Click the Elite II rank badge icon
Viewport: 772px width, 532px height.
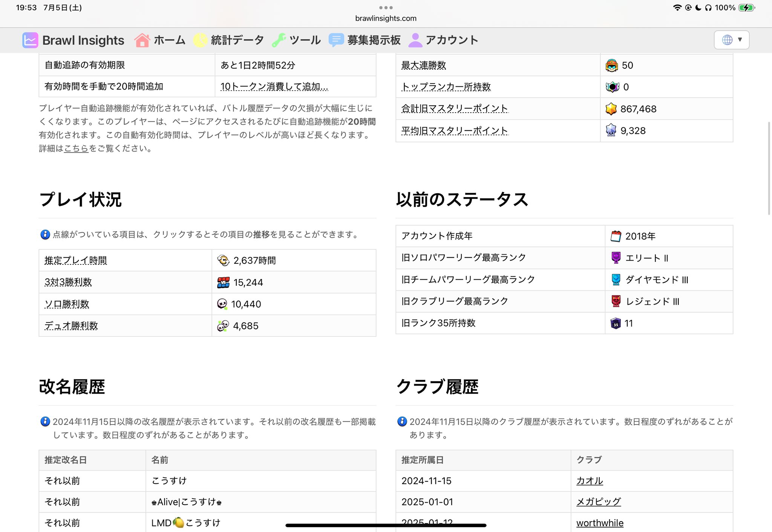(616, 258)
